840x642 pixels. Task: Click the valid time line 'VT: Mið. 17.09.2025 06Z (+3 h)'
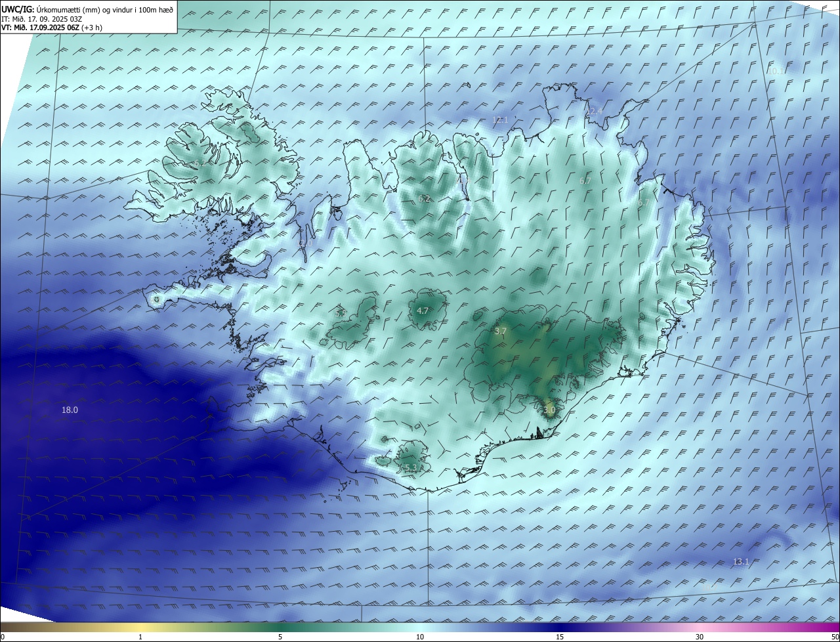(x=51, y=27)
